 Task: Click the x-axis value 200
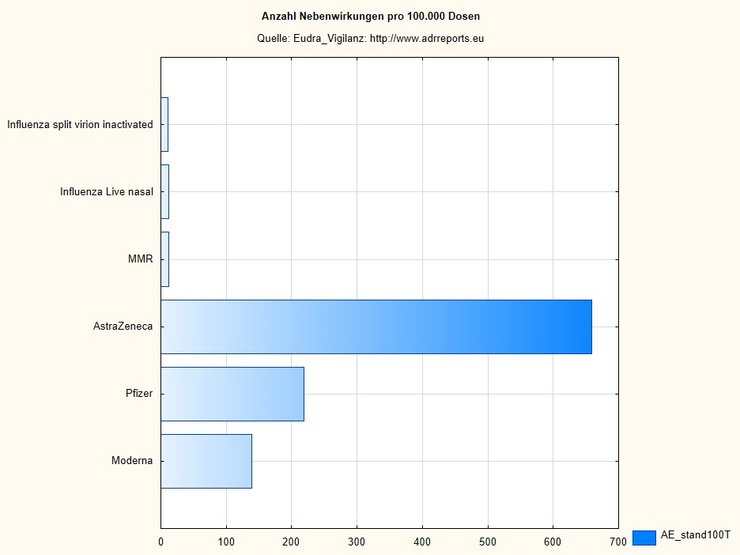pos(291,542)
